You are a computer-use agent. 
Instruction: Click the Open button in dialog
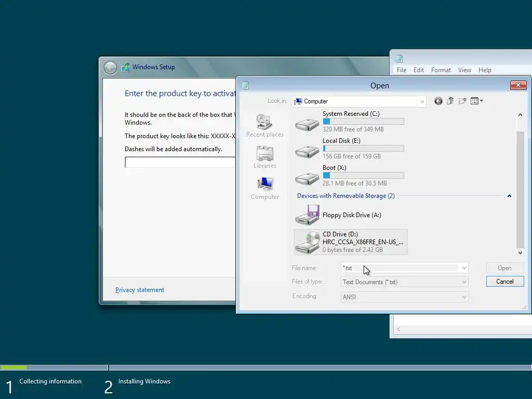[505, 268]
